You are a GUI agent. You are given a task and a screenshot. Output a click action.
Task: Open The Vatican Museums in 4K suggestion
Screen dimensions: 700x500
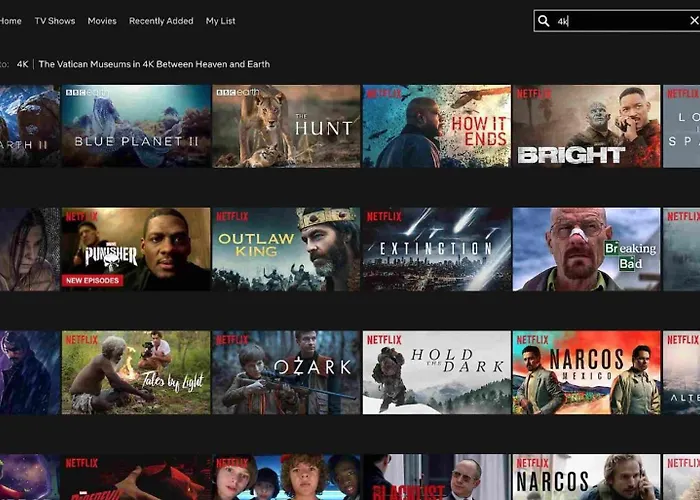(x=154, y=64)
